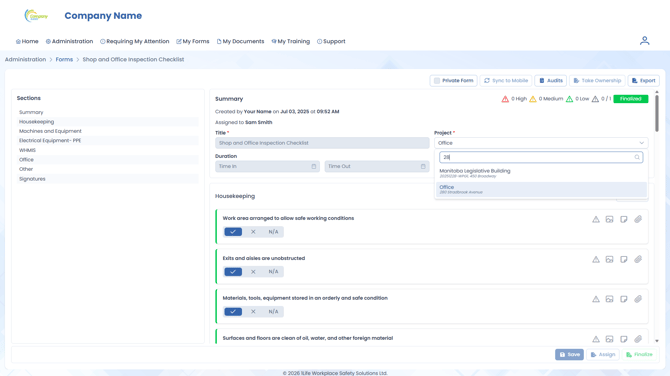This screenshot has width=670, height=376.
Task: Click the Assign button
Action: click(602, 355)
